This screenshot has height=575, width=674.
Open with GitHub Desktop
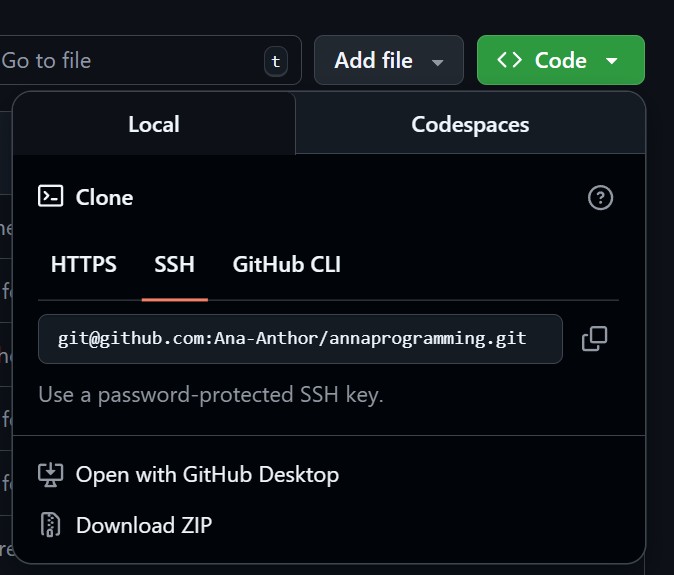(x=207, y=475)
